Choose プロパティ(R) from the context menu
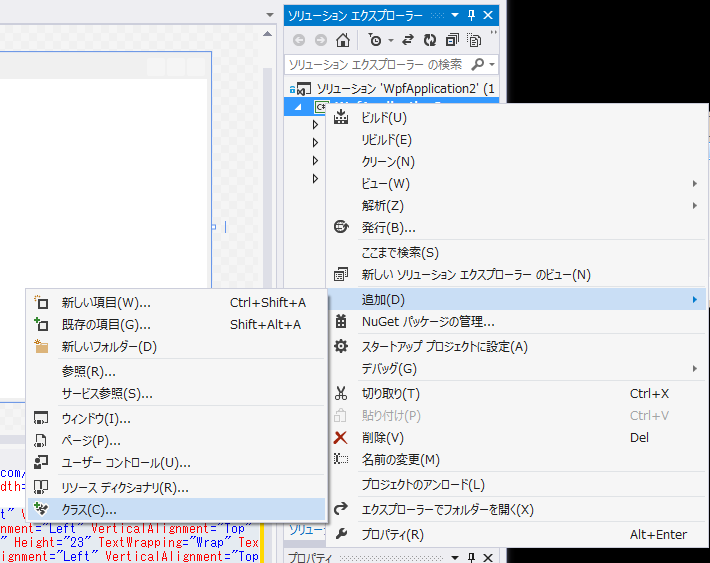This screenshot has width=710, height=563. 517,534
